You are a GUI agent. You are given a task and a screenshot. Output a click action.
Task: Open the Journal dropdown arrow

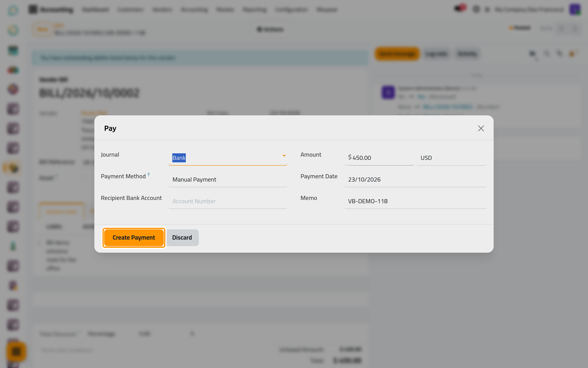[284, 156]
